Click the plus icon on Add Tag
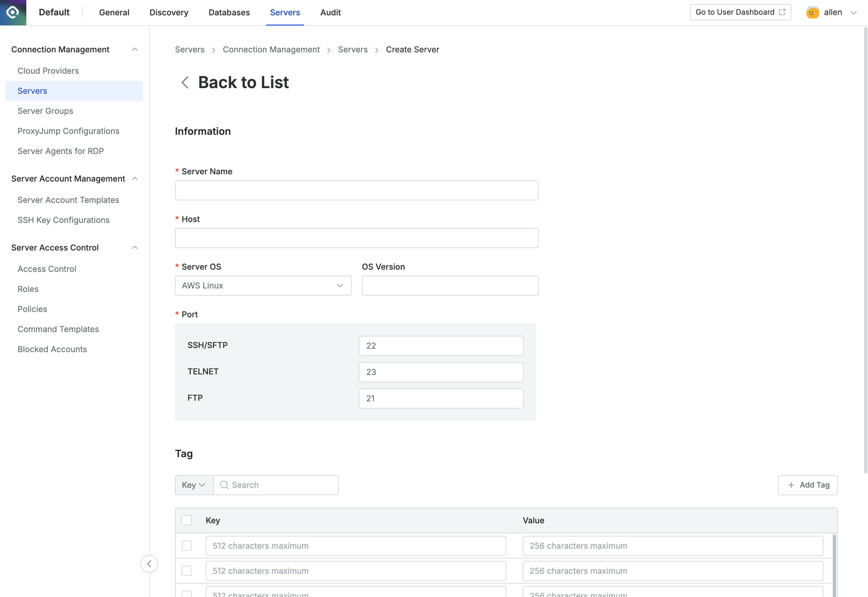This screenshot has width=868, height=597. (x=791, y=485)
